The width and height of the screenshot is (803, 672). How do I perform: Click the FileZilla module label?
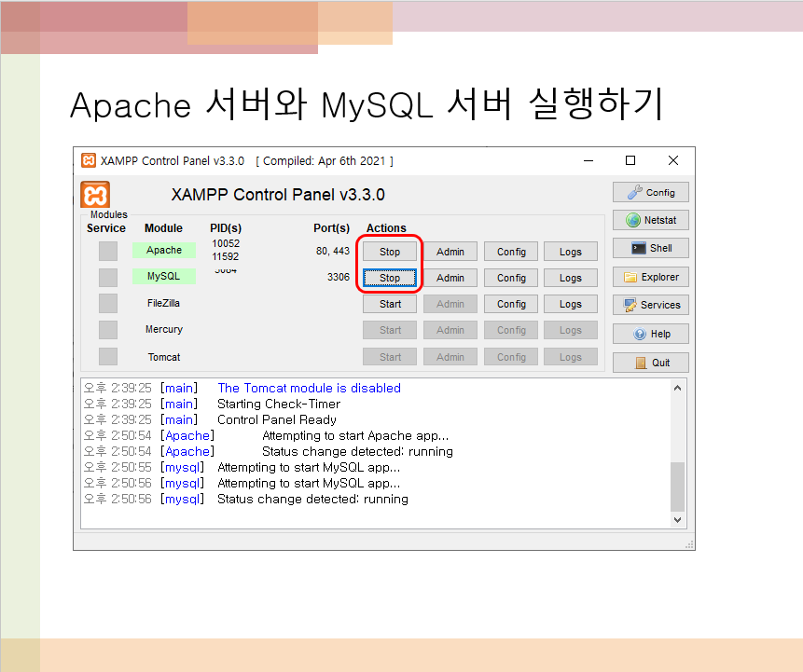pos(163,303)
